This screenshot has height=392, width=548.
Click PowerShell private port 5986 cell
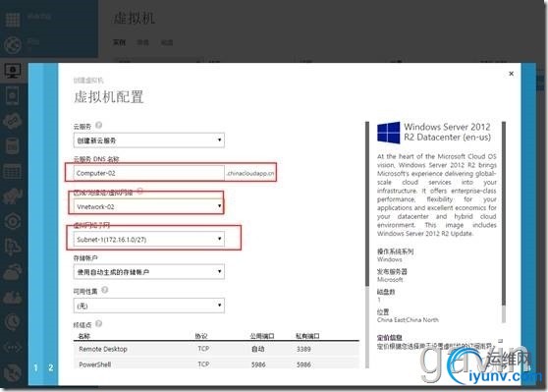point(303,364)
